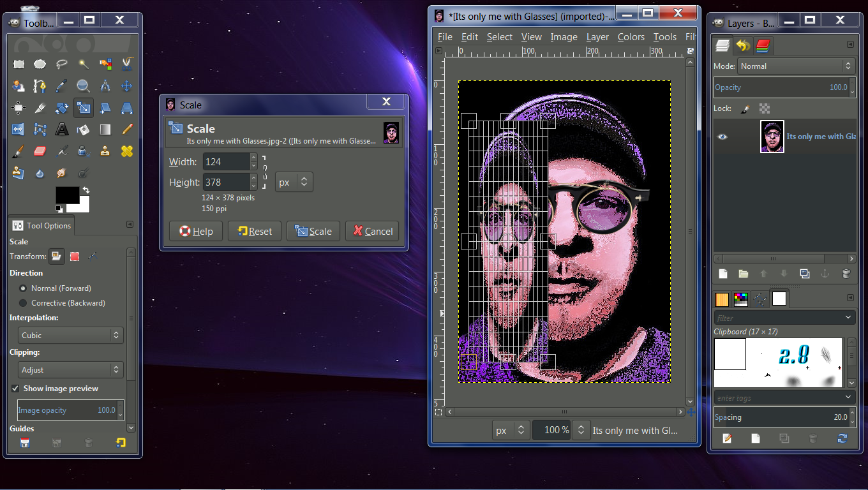Image resolution: width=868 pixels, height=490 pixels.
Task: Open the layer Mode dropdown
Action: pyautogui.click(x=795, y=66)
